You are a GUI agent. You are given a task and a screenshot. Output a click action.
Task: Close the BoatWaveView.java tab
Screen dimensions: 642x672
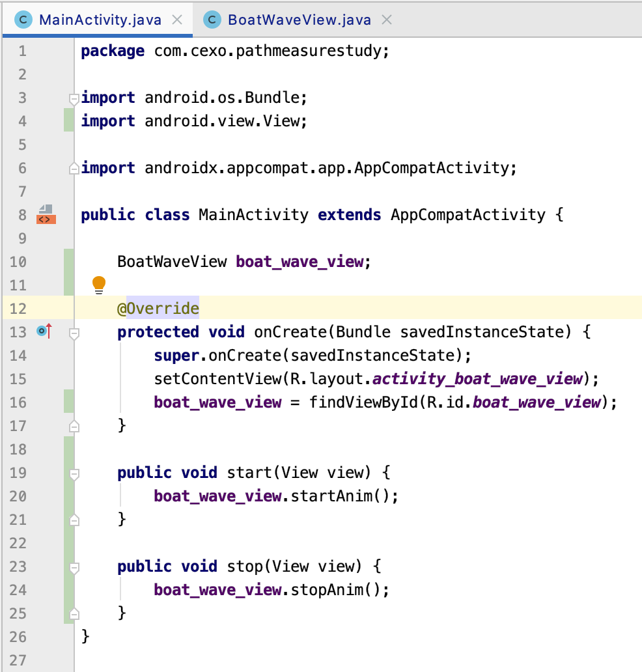(387, 20)
